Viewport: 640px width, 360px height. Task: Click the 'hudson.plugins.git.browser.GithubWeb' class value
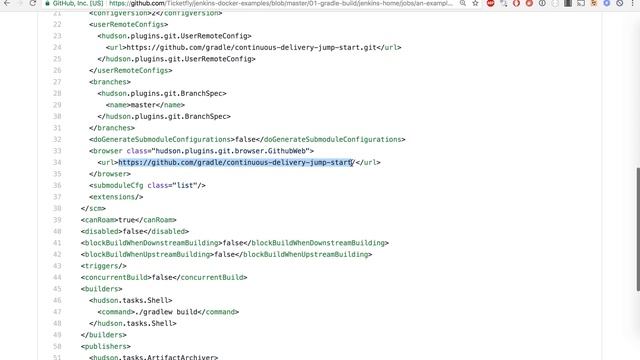[x=231, y=151]
